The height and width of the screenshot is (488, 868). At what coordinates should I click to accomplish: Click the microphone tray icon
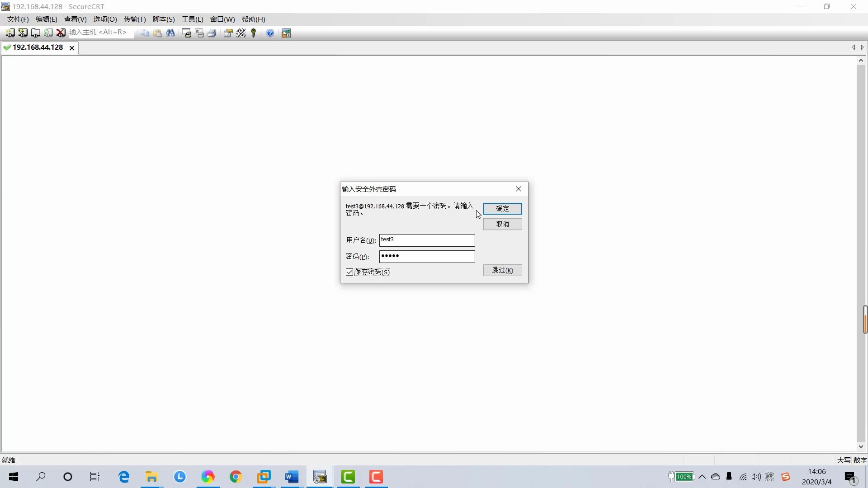point(729,477)
